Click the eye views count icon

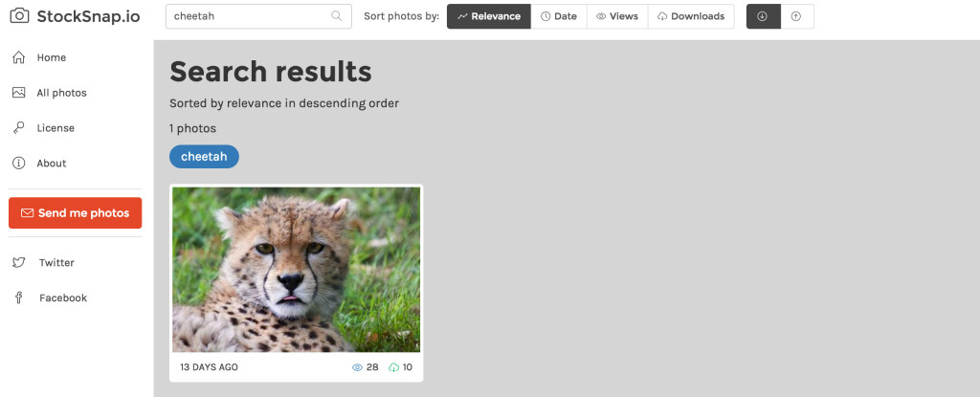[x=358, y=367]
